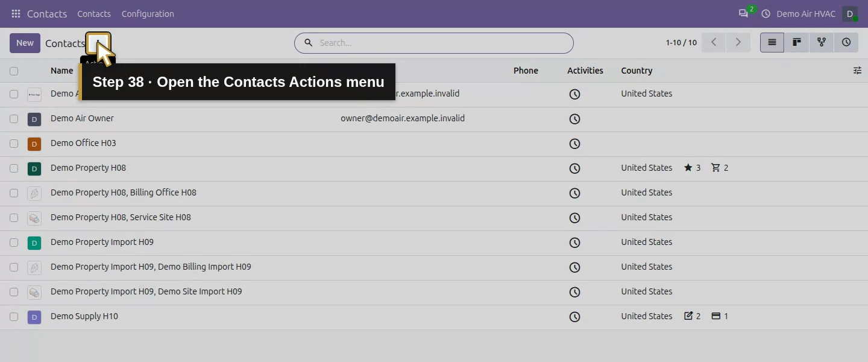Open Demo Property Import H09 contact
The height and width of the screenshot is (362, 868).
(x=102, y=242)
